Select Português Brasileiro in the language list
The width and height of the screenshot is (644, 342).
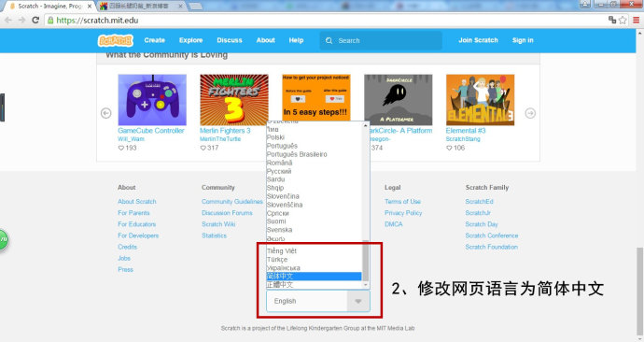(x=315, y=154)
